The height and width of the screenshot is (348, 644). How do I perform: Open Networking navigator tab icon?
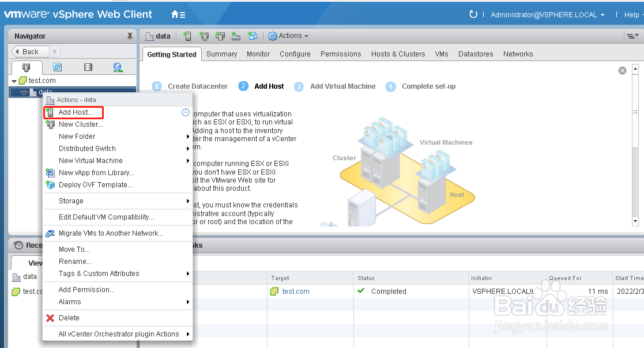[x=118, y=67]
